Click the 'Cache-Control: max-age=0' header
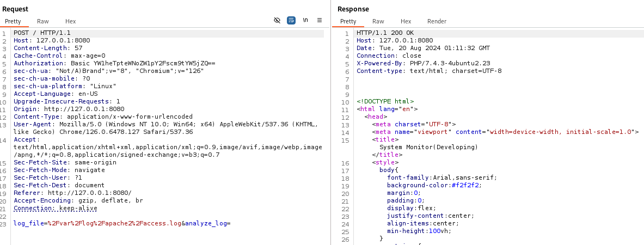 [x=59, y=56]
